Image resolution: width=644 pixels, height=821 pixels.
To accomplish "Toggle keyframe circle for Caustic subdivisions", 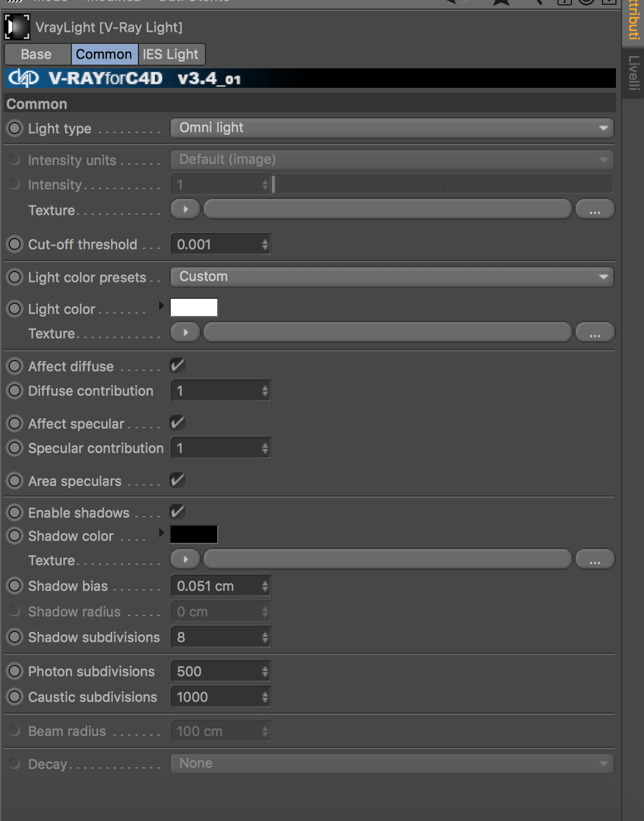I will (15, 697).
